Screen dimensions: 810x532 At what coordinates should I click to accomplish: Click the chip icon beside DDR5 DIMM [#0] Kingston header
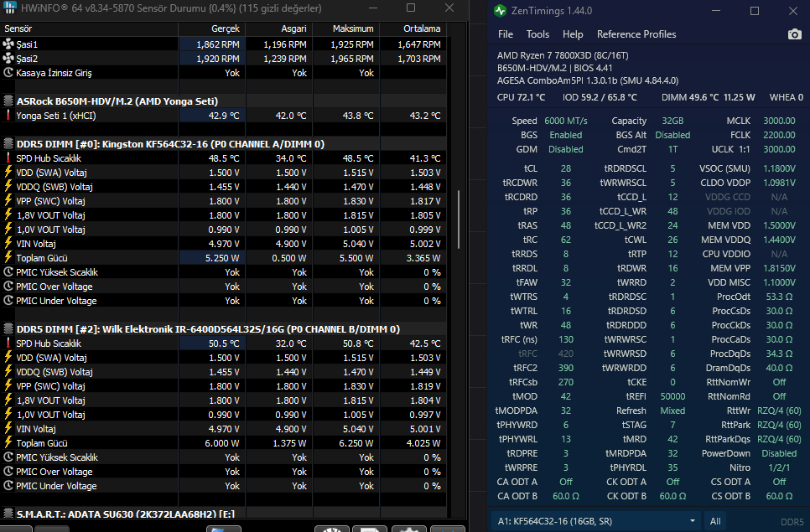click(x=8, y=144)
